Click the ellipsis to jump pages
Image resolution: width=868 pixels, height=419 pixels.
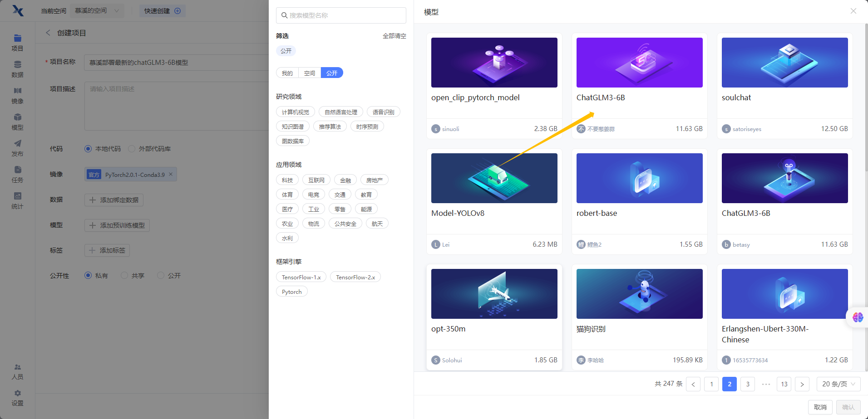(766, 384)
